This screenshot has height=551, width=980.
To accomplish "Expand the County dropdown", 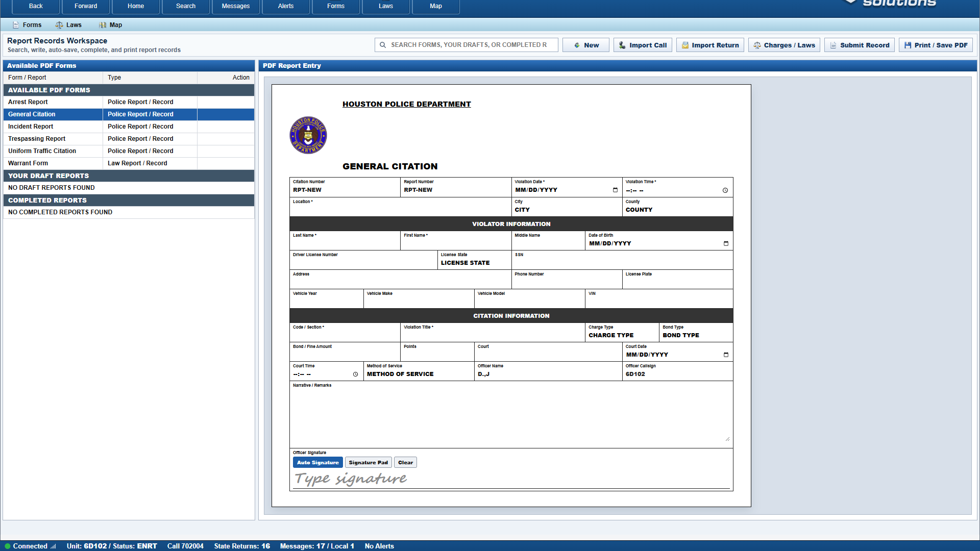I will 678,210.
